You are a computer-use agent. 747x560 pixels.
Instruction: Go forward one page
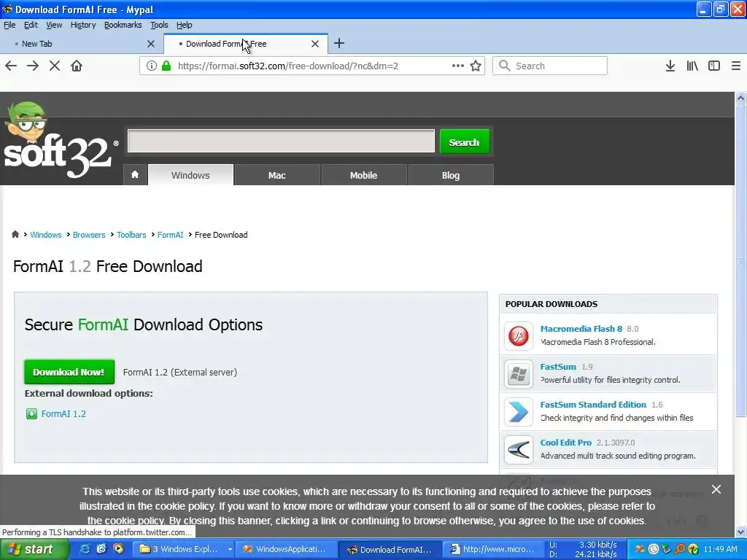[x=33, y=66]
